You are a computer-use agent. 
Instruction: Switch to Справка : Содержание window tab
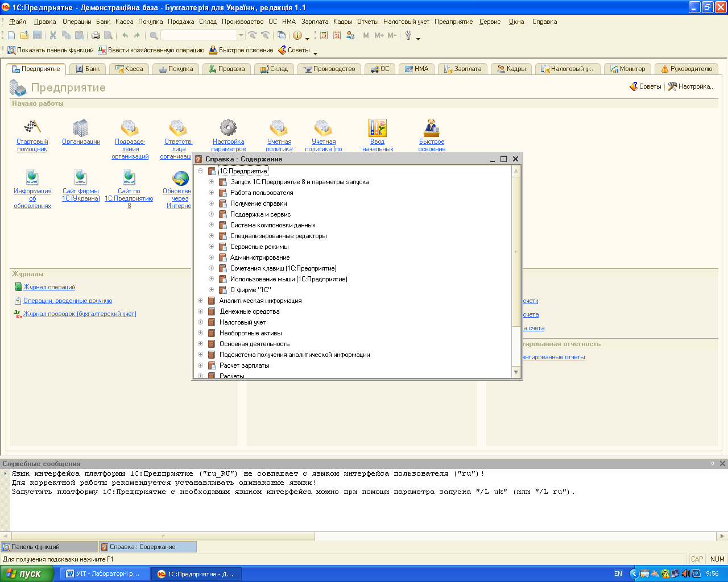148,547
